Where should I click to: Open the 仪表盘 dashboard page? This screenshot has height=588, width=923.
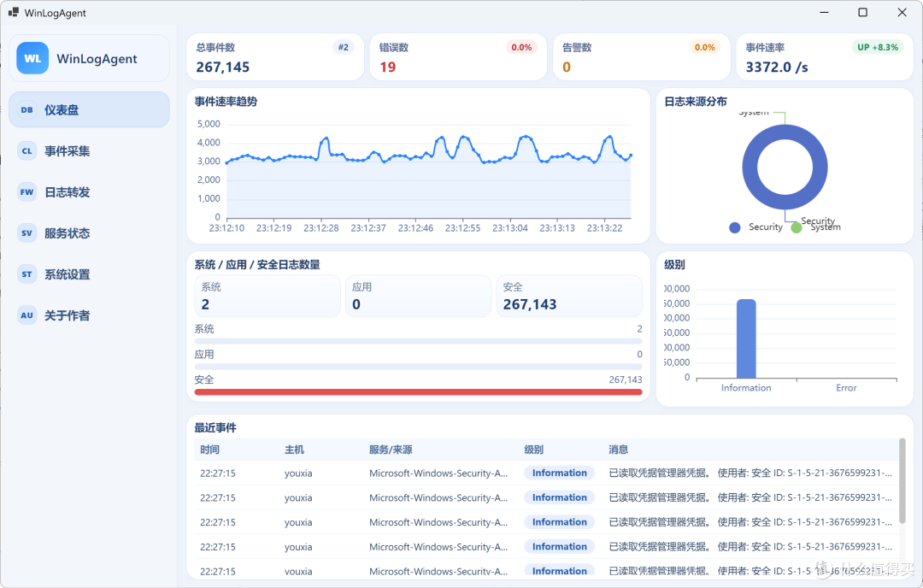pyautogui.click(x=89, y=109)
